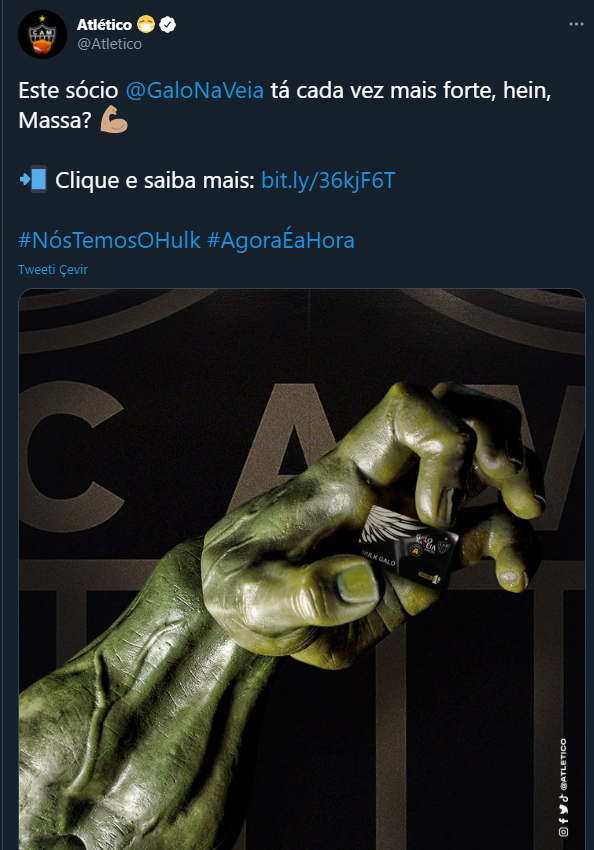The image size is (594, 850).
Task: Open the Hulk hand tweet image
Action: pos(302,569)
